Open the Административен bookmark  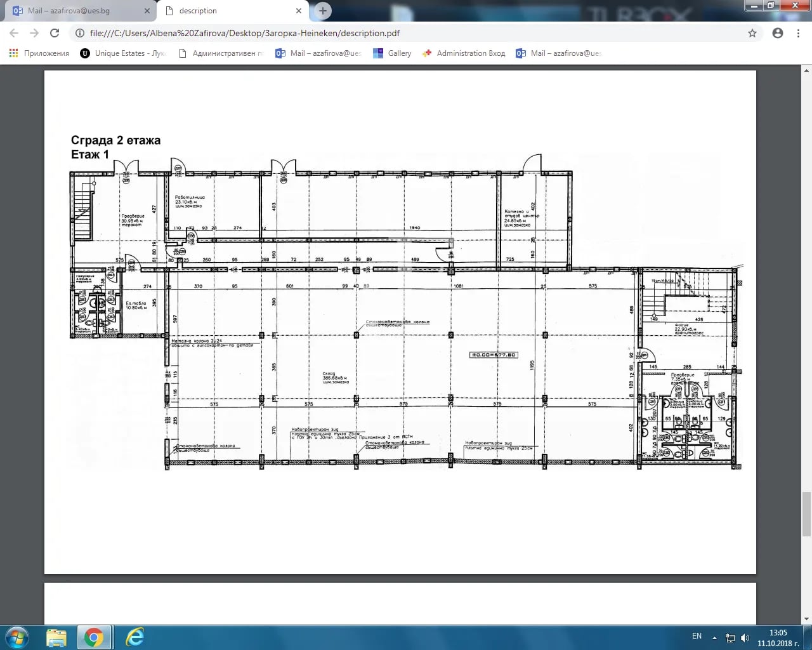(221, 53)
